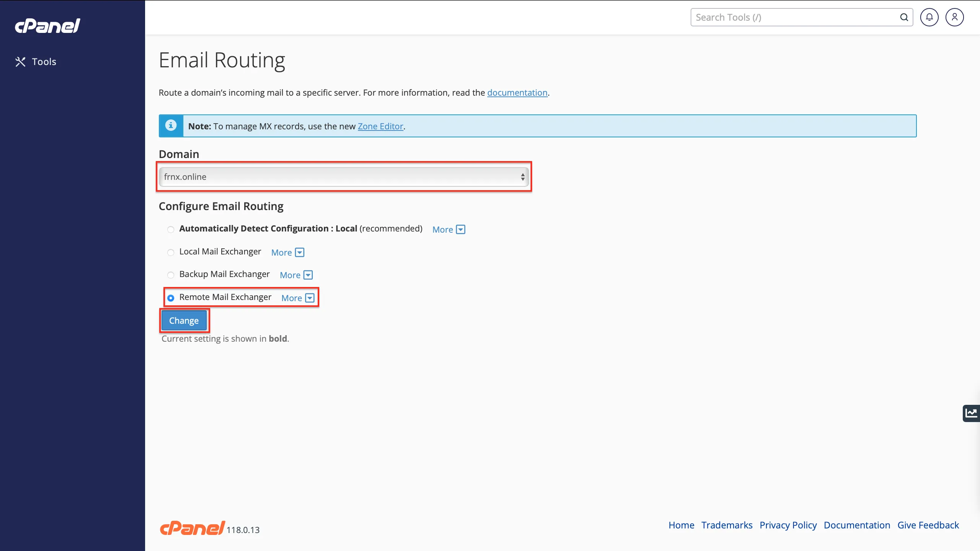The width and height of the screenshot is (980, 551).
Task: Open Tools in the sidebar menu
Action: (44, 62)
